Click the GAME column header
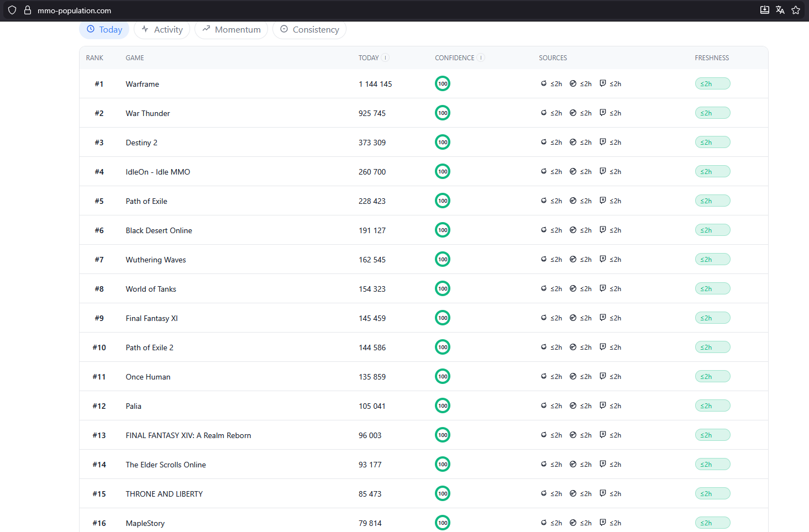The height and width of the screenshot is (532, 809). 135,58
